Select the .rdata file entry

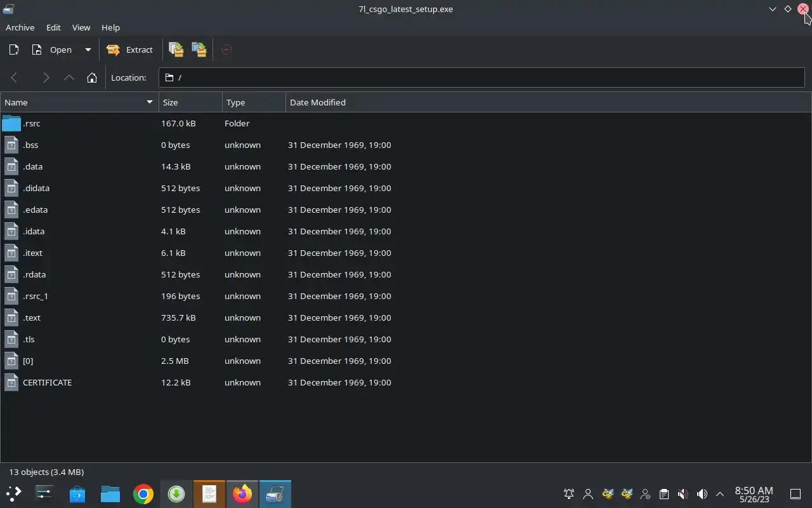34,274
